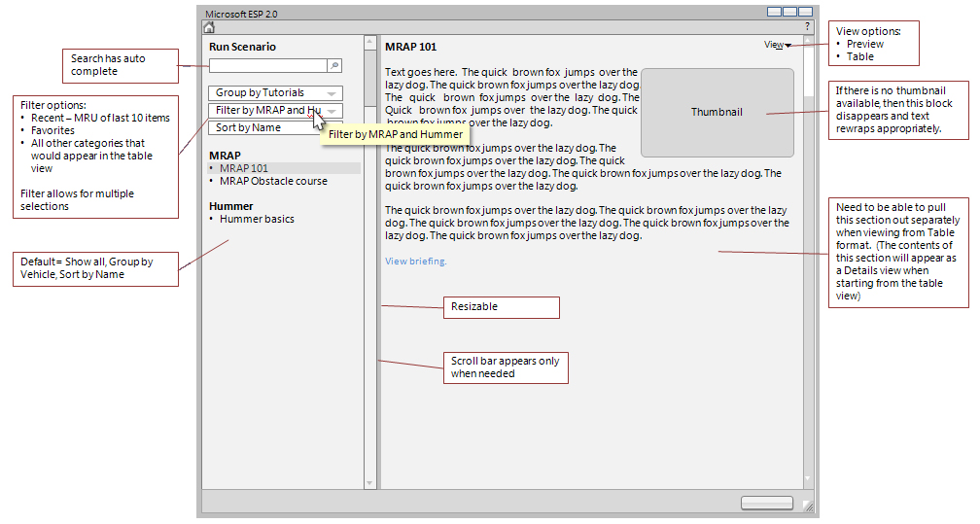This screenshot has height=524, width=980.
Task: Click the Thumbnail preview block
Action: [717, 113]
